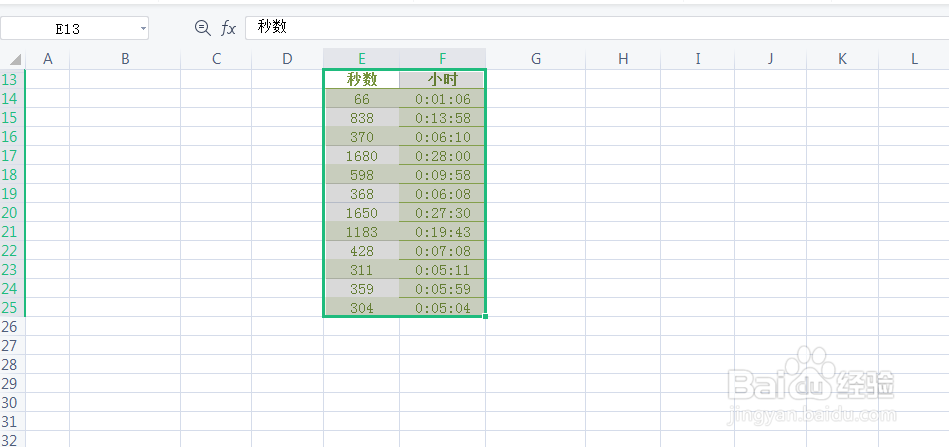Click the formula bar containing 秒数
The width and height of the screenshot is (949, 447).
597,28
